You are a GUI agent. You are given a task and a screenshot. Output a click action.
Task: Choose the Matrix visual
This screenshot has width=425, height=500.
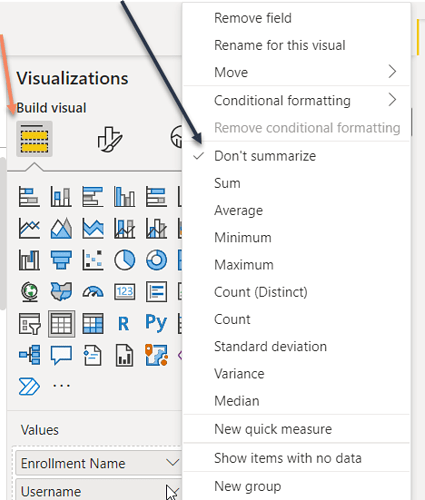click(x=93, y=323)
